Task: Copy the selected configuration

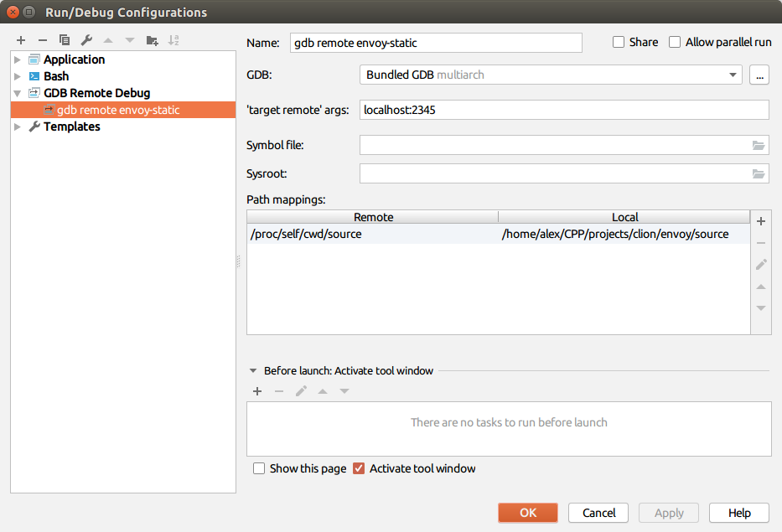Action: pyautogui.click(x=64, y=39)
